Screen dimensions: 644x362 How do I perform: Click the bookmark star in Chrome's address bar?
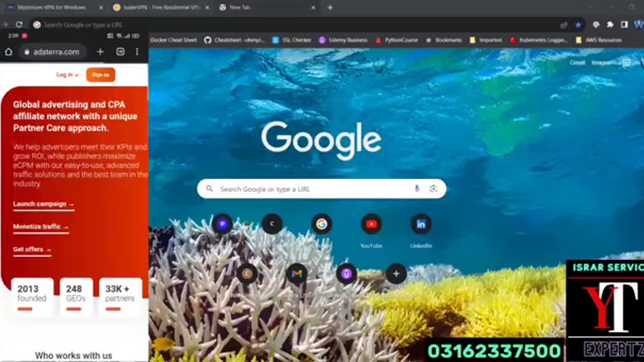[x=579, y=25]
